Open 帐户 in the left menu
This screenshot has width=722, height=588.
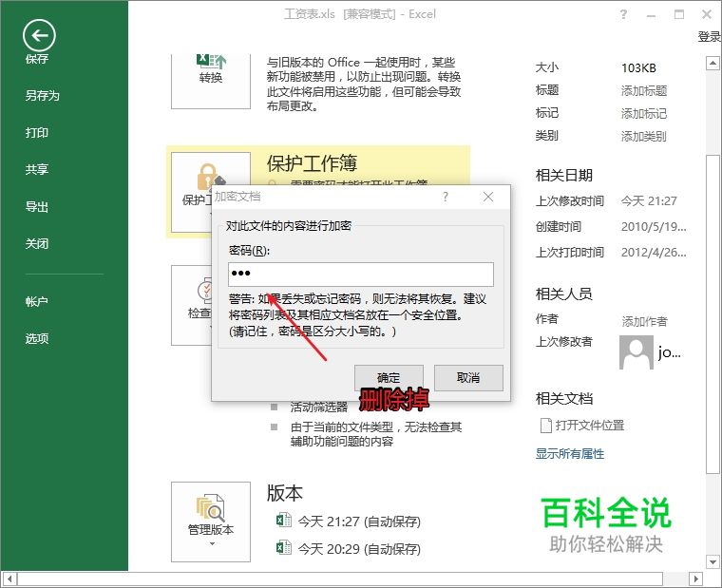37,301
